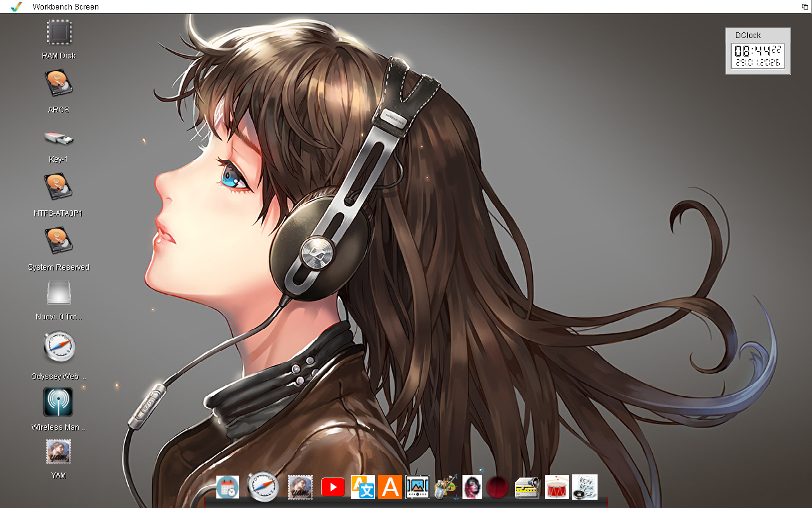812x508 pixels.
Task: Open YAM mail desktop icon
Action: click(58, 452)
